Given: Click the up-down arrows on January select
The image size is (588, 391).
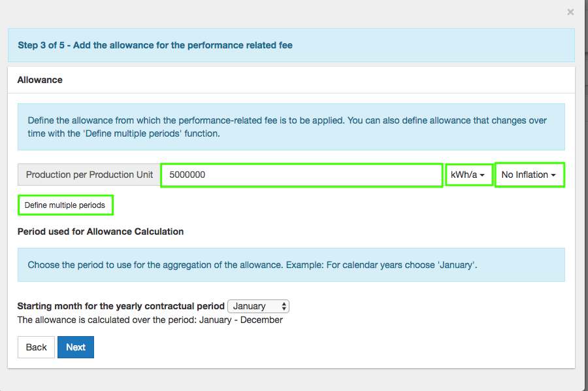Looking at the screenshot, I should [284, 306].
